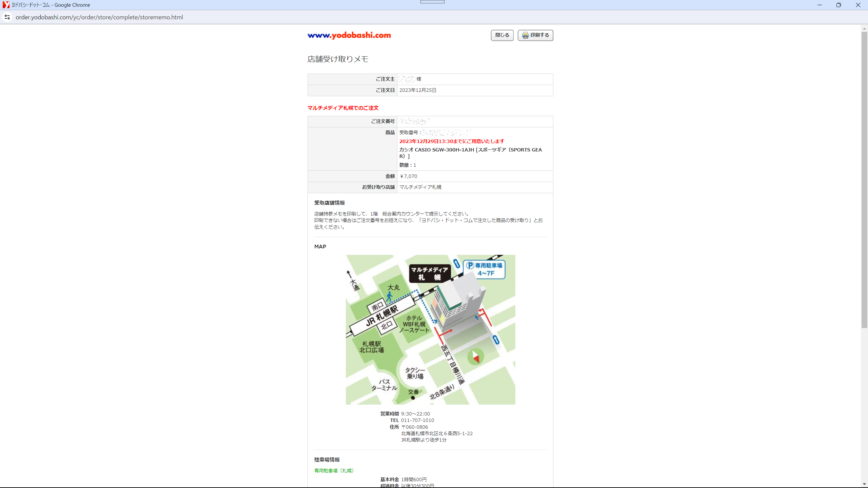This screenshot has width=868, height=488.
Task: Restore down the Chrome window
Action: [839, 5]
